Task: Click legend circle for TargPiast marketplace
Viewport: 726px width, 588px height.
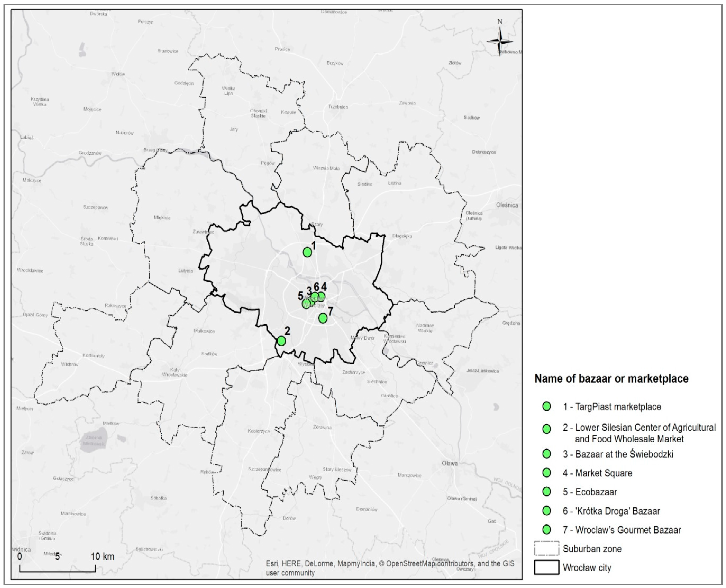Action: pos(547,407)
